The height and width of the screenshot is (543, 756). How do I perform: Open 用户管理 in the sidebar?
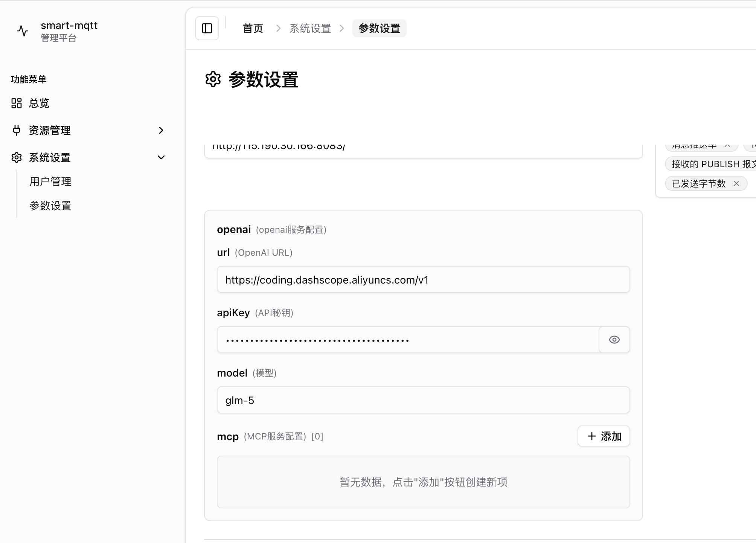coord(50,182)
